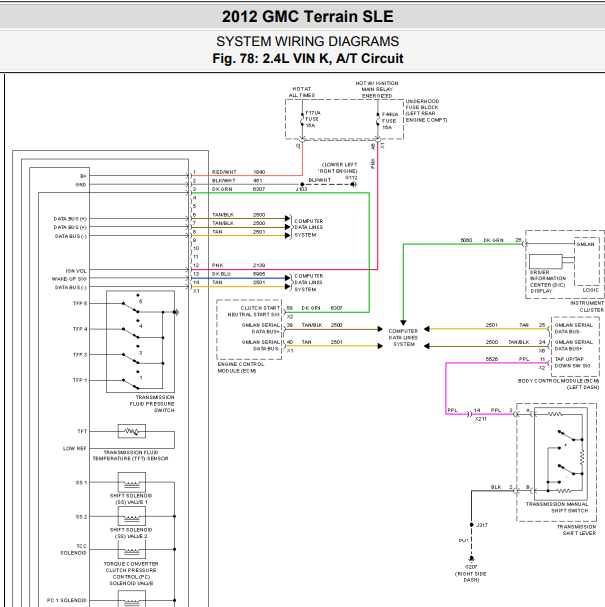Click the J103 splice label

(301, 189)
